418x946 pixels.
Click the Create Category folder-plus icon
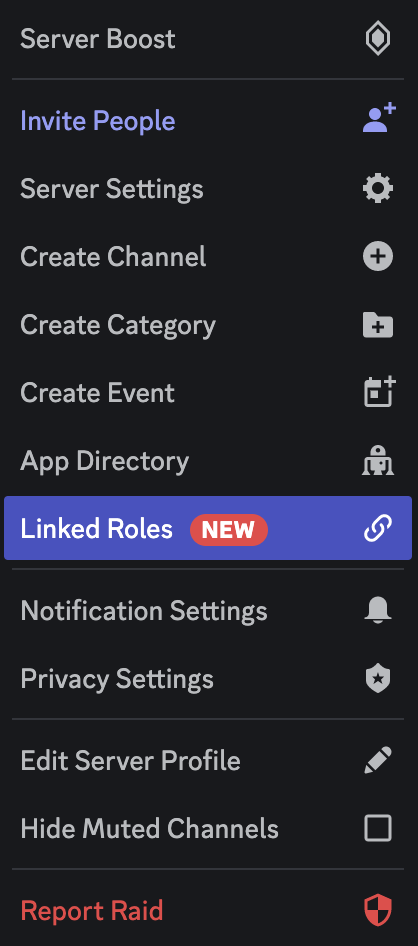pos(378,325)
